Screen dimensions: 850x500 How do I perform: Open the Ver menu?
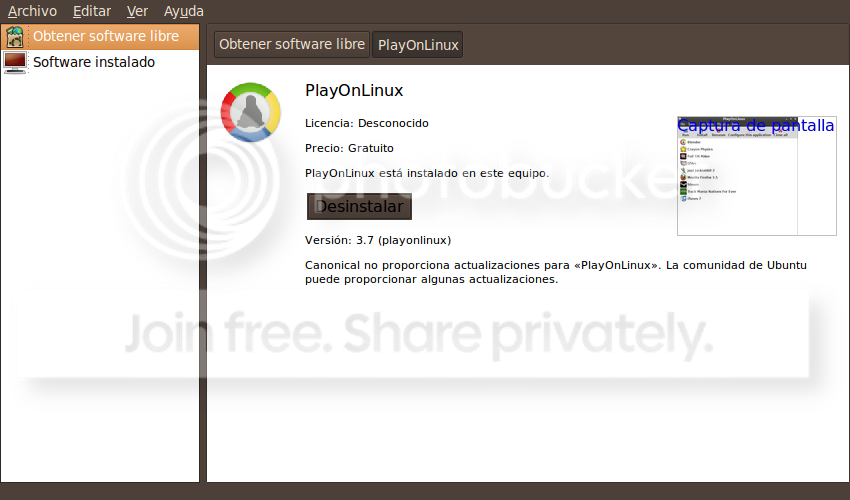(137, 11)
